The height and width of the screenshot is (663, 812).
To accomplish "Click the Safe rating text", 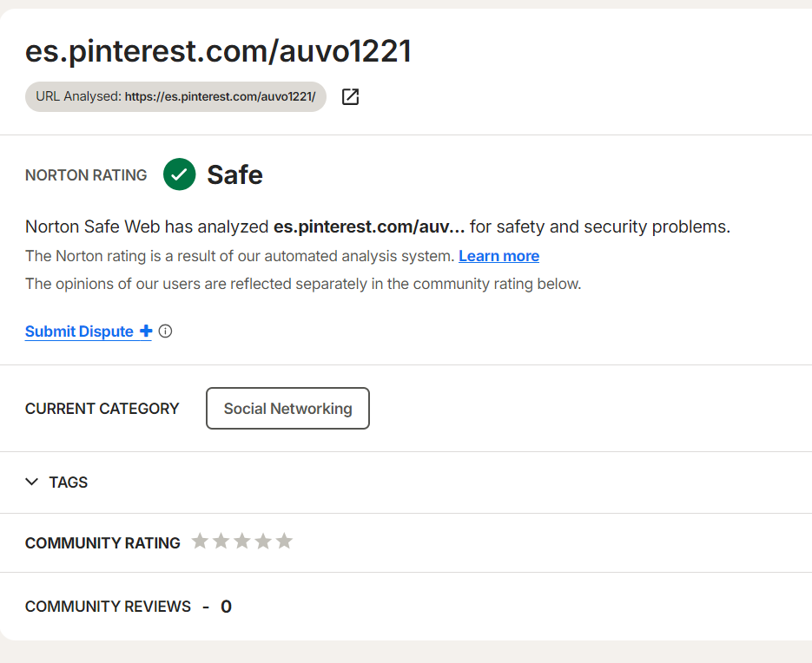I will [x=234, y=175].
